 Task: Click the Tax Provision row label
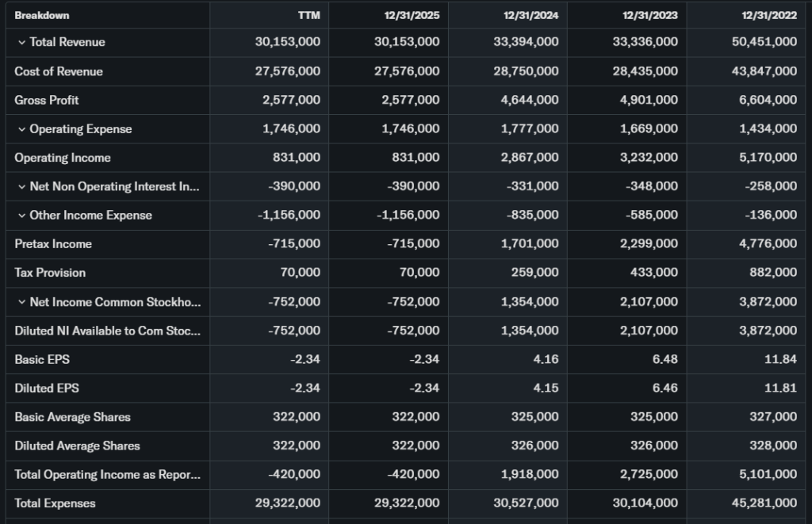pyautogui.click(x=50, y=273)
